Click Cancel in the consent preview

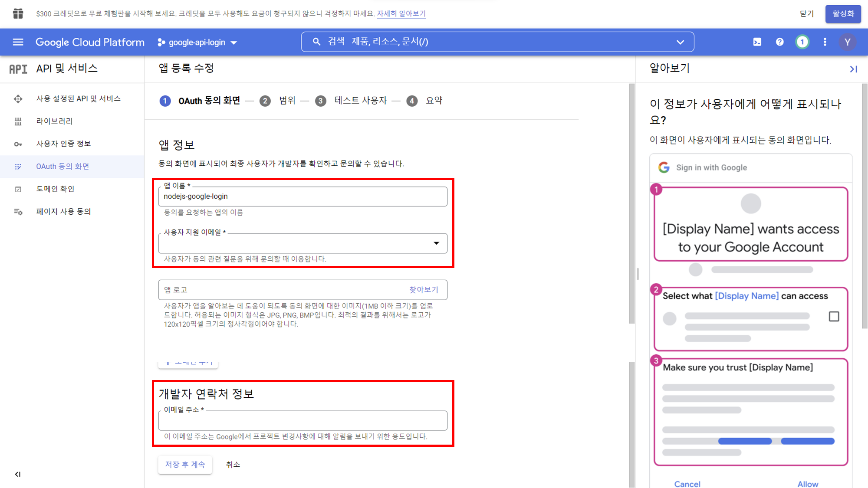click(687, 484)
